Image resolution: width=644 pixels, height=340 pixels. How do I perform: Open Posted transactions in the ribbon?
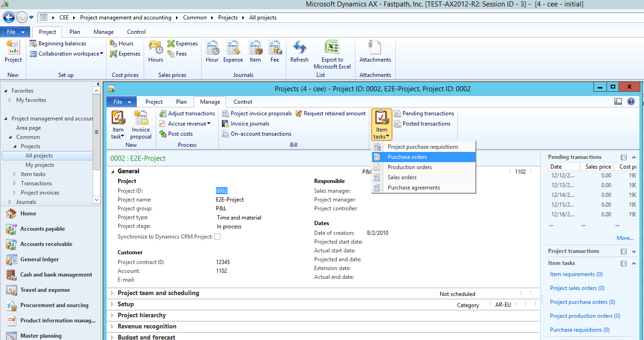(x=422, y=124)
